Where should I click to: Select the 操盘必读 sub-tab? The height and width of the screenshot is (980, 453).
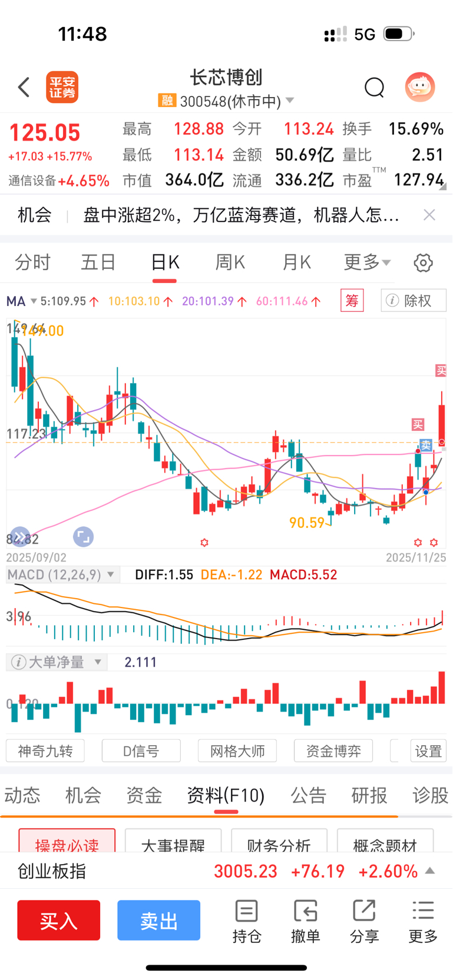(x=67, y=842)
